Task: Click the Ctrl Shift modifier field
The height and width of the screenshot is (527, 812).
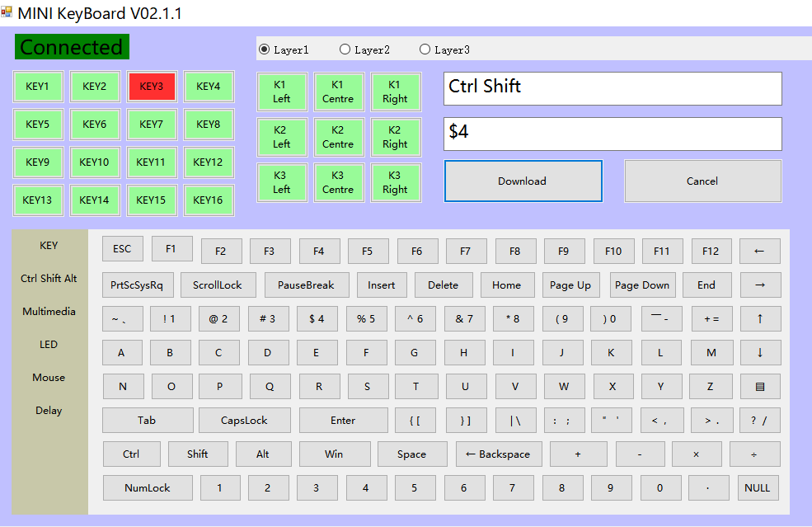Action: [x=613, y=88]
